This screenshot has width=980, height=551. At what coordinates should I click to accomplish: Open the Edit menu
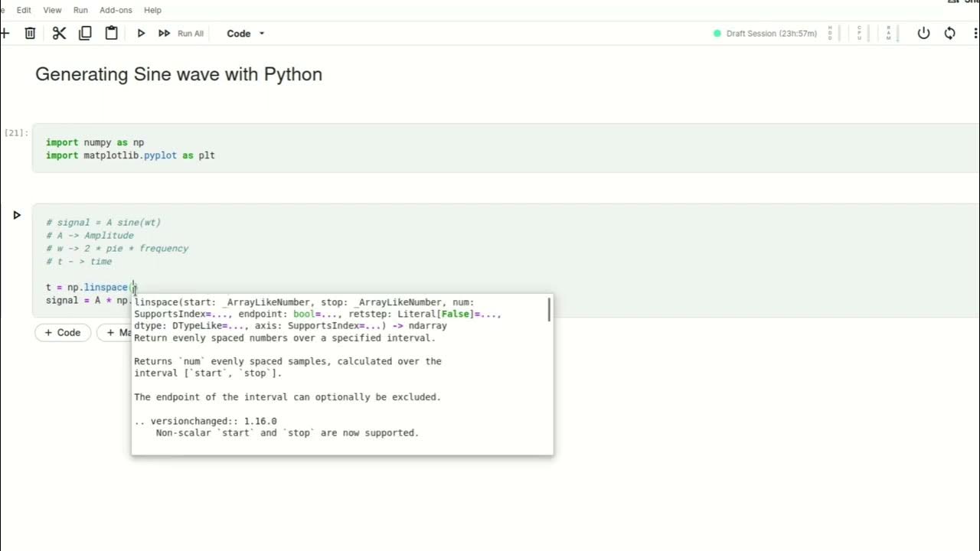(x=24, y=10)
